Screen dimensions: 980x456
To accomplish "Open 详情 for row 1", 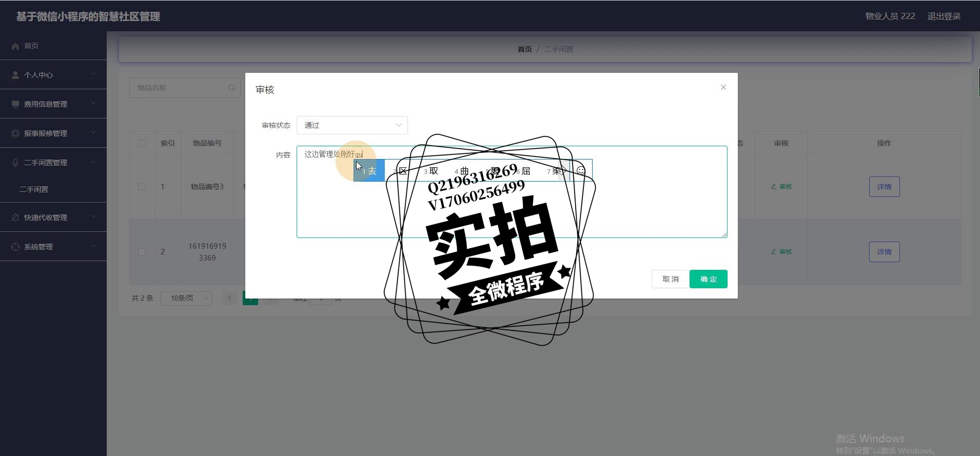I will tap(884, 187).
